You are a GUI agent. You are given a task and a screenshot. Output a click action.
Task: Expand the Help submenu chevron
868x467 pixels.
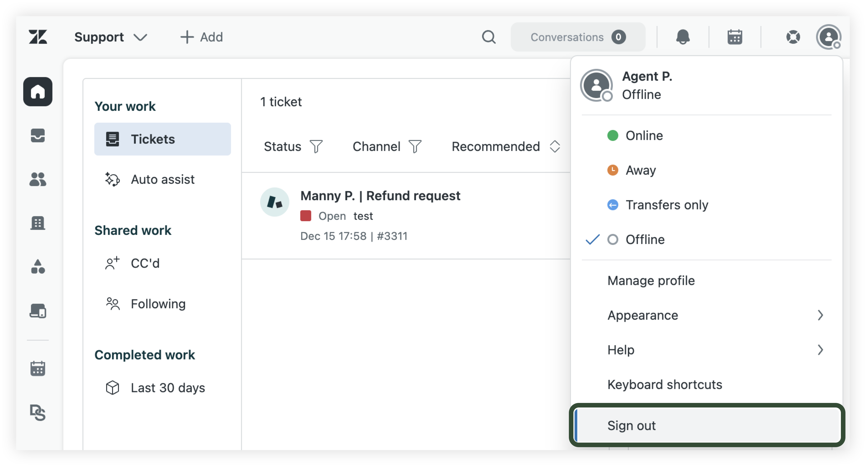coord(820,350)
